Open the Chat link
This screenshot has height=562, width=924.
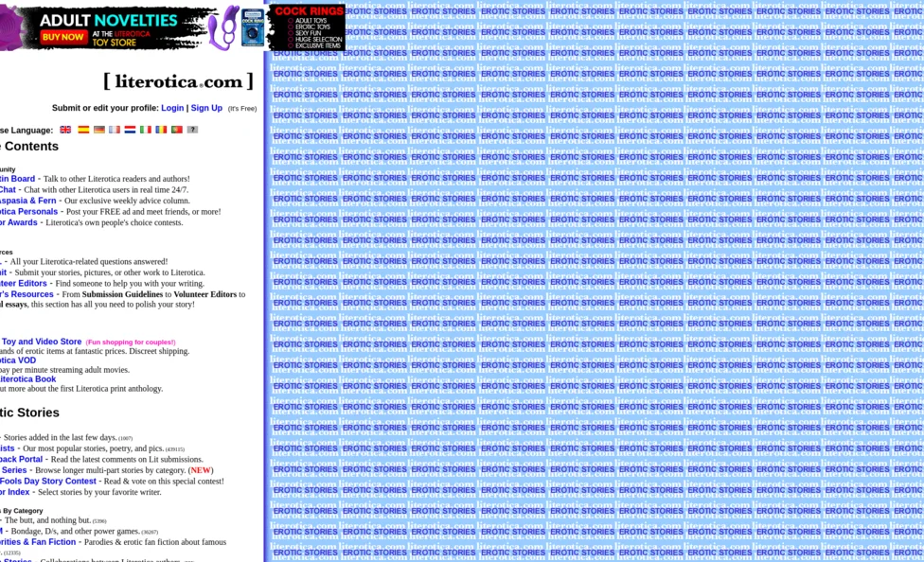coord(8,189)
